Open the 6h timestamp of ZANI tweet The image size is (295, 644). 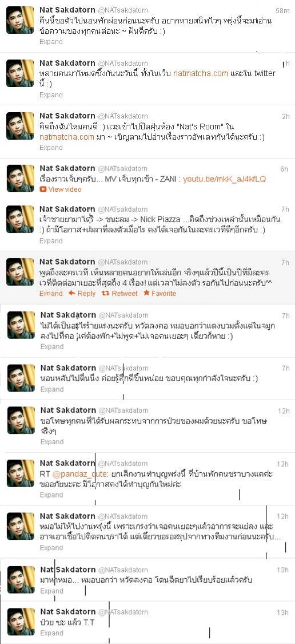(284, 169)
